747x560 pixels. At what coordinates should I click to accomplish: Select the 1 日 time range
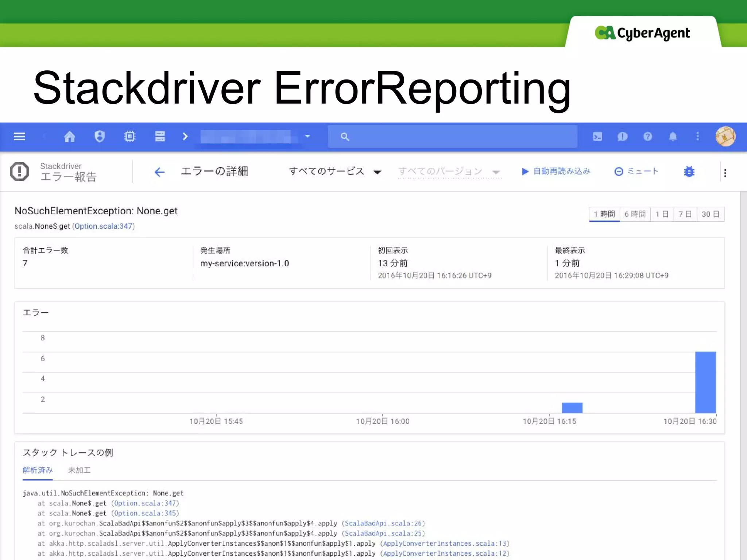tap(662, 214)
